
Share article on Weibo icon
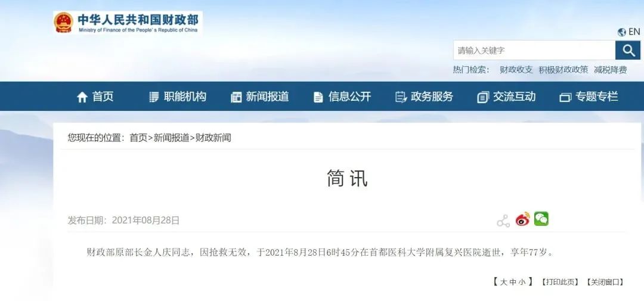(523, 220)
